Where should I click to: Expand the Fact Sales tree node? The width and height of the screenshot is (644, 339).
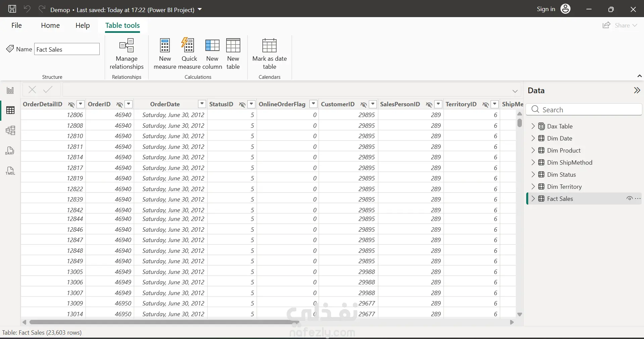(533, 199)
